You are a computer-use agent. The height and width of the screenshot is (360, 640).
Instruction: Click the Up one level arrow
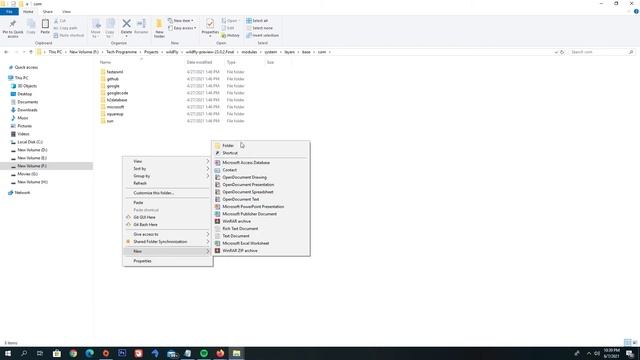coord(31,52)
